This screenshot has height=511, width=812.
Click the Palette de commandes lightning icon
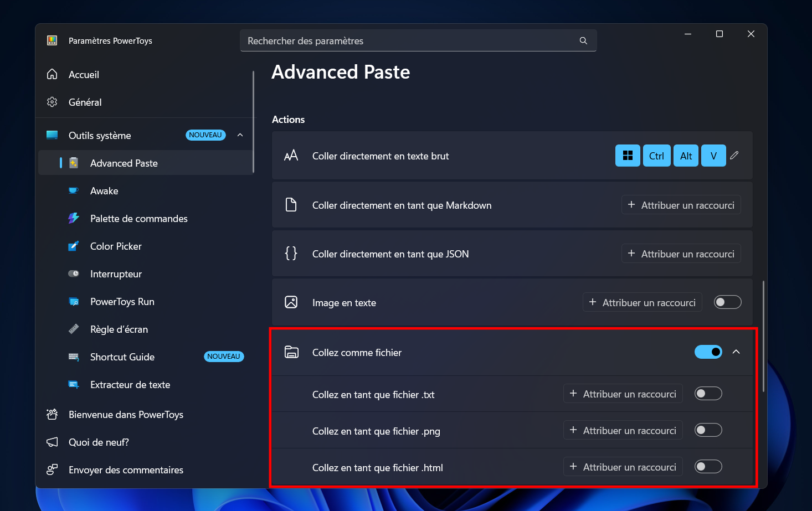tap(74, 218)
